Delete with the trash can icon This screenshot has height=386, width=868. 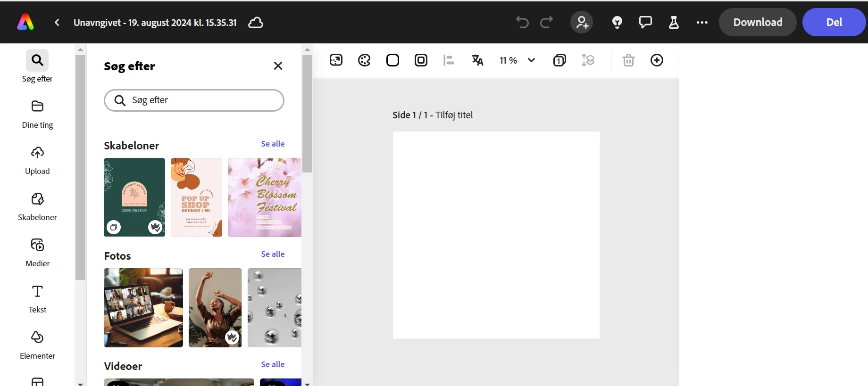(x=628, y=60)
